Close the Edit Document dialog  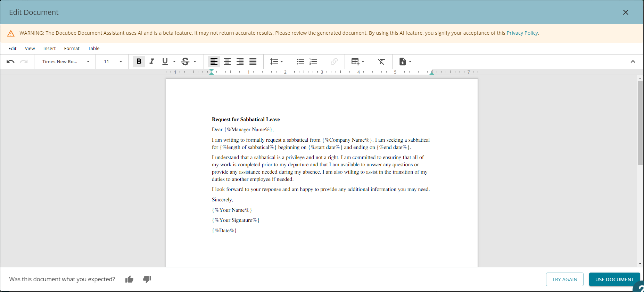click(x=626, y=12)
